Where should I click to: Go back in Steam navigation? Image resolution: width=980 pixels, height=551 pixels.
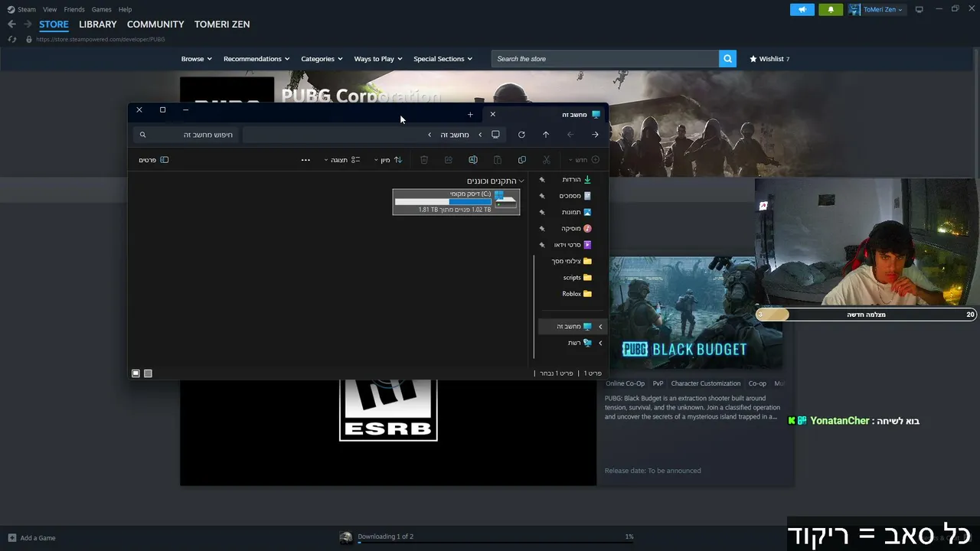pyautogui.click(x=11, y=24)
